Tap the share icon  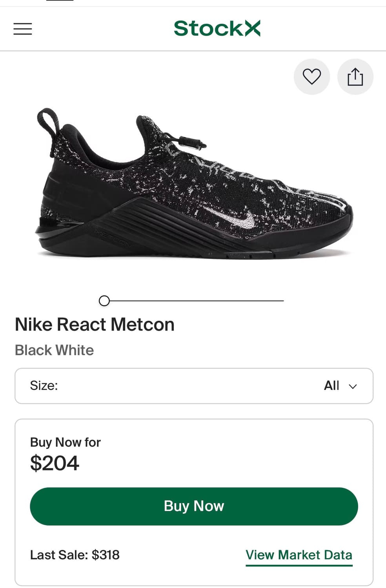355,76
